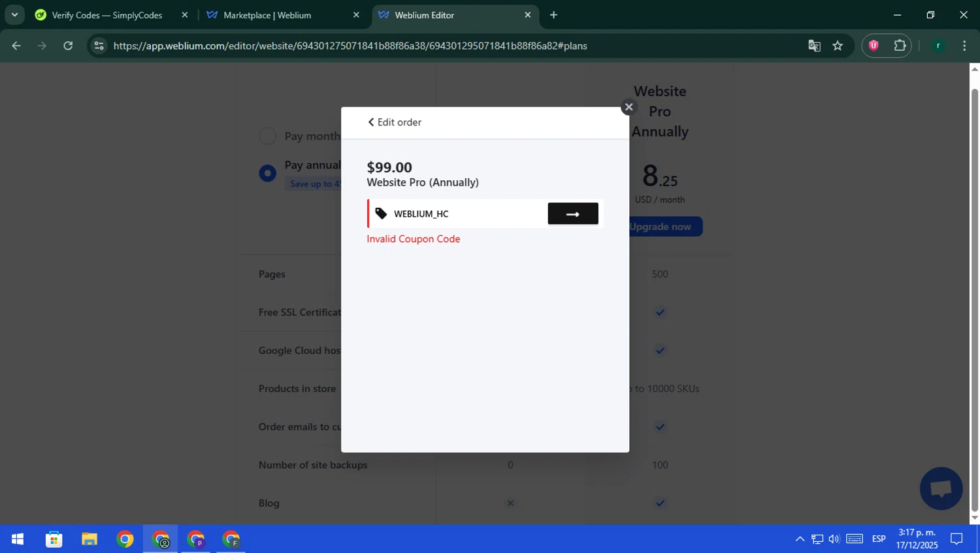Click the Invalid Coupon Code message
Image resolution: width=980 pixels, height=553 pixels.
414,239
